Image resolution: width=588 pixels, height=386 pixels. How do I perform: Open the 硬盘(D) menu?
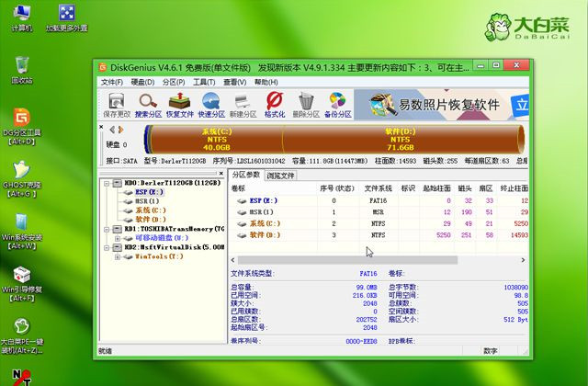tap(141, 82)
